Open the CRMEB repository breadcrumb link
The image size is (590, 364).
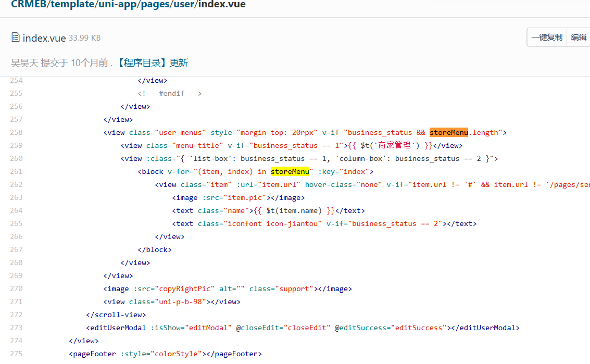click(29, 4)
